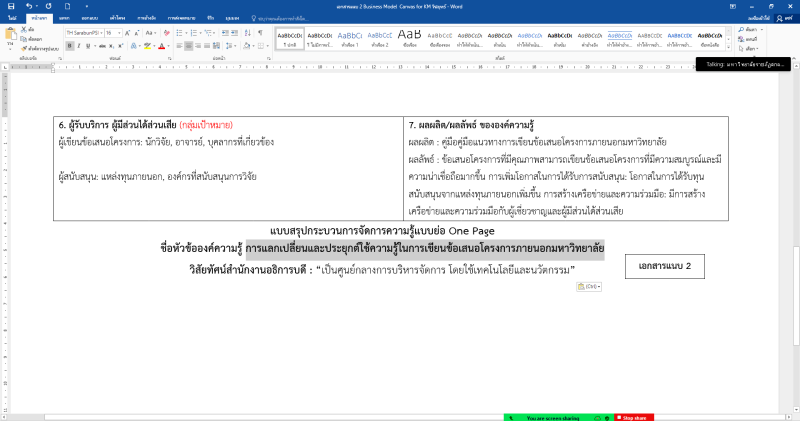This screenshot has height=421, width=800.
Task: Click the Cut scissors icon
Action: coord(25,31)
